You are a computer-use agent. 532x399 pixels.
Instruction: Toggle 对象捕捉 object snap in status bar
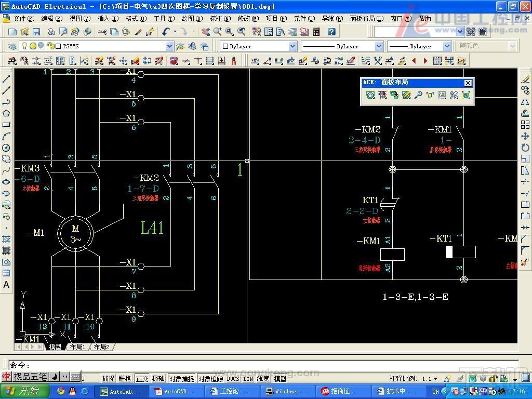[x=181, y=378]
